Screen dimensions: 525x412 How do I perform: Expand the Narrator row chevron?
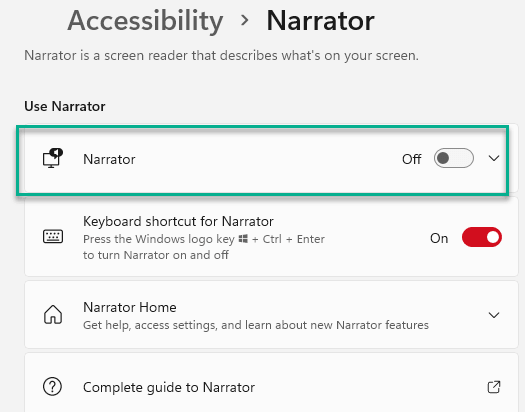click(x=494, y=158)
